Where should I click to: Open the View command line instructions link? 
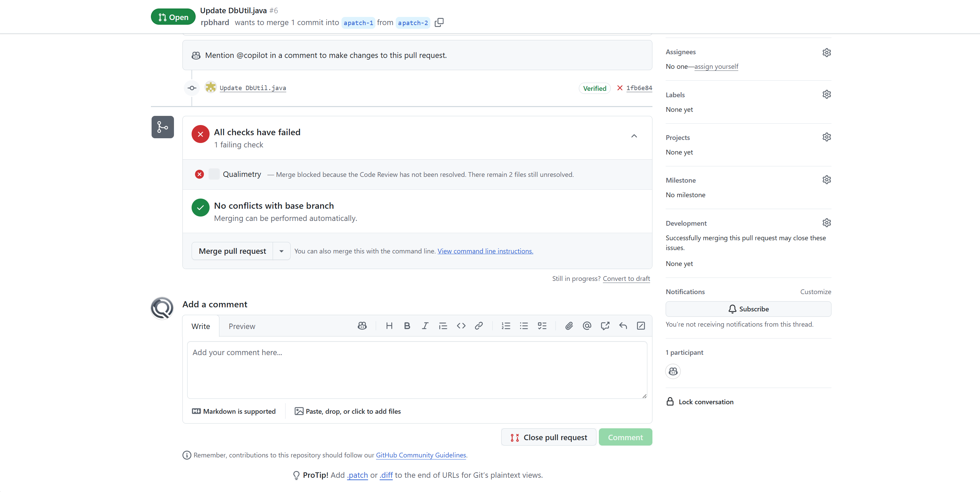coord(485,250)
